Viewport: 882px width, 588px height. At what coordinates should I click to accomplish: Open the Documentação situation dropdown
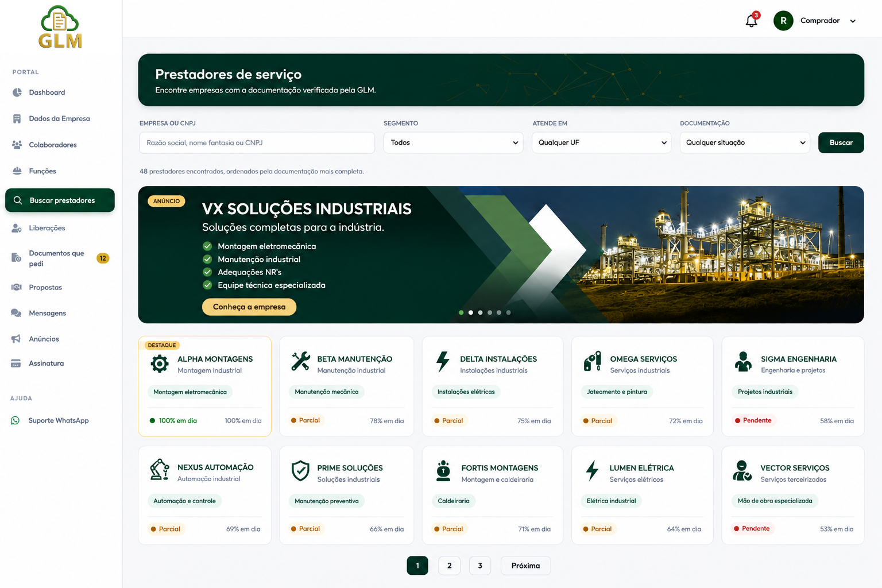coord(745,142)
